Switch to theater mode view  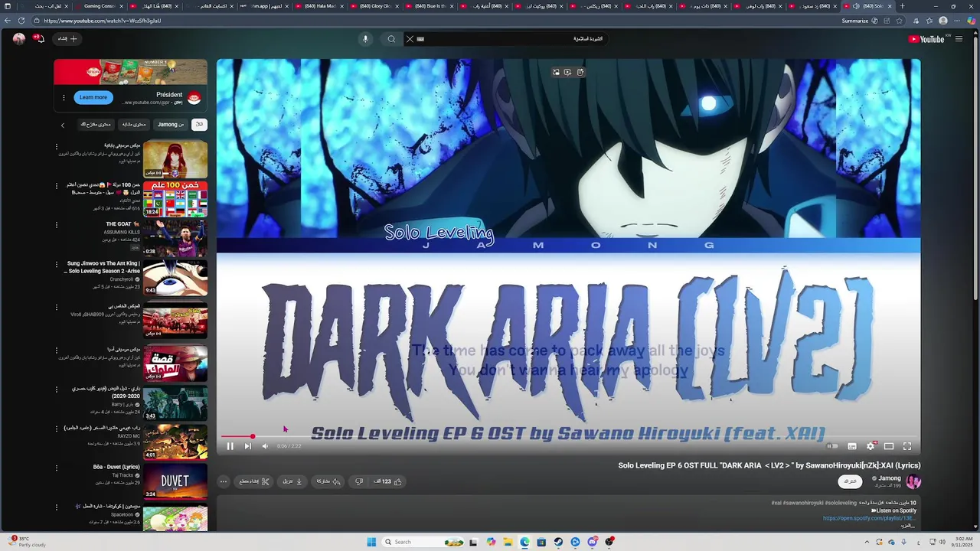click(889, 446)
